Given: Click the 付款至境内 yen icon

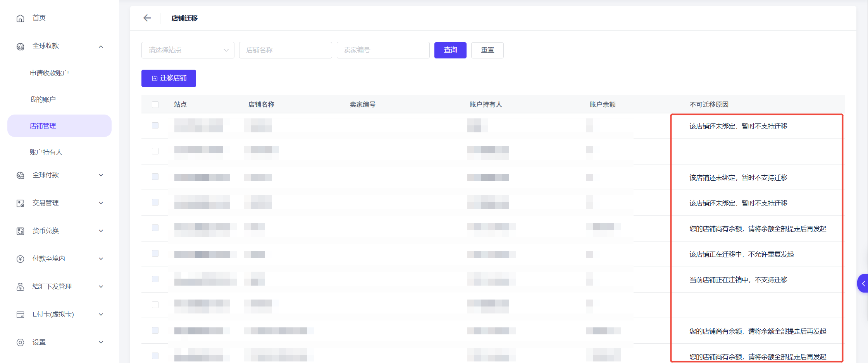Looking at the screenshot, I should (x=21, y=259).
